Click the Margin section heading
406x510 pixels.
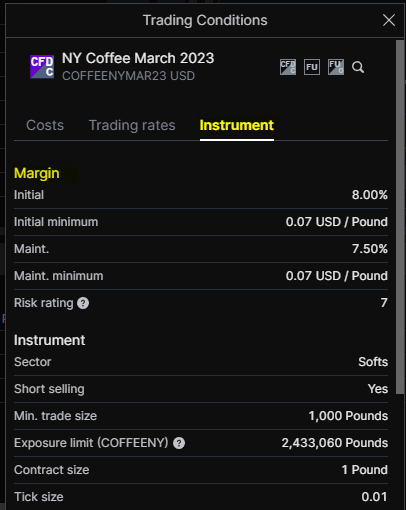coord(37,173)
